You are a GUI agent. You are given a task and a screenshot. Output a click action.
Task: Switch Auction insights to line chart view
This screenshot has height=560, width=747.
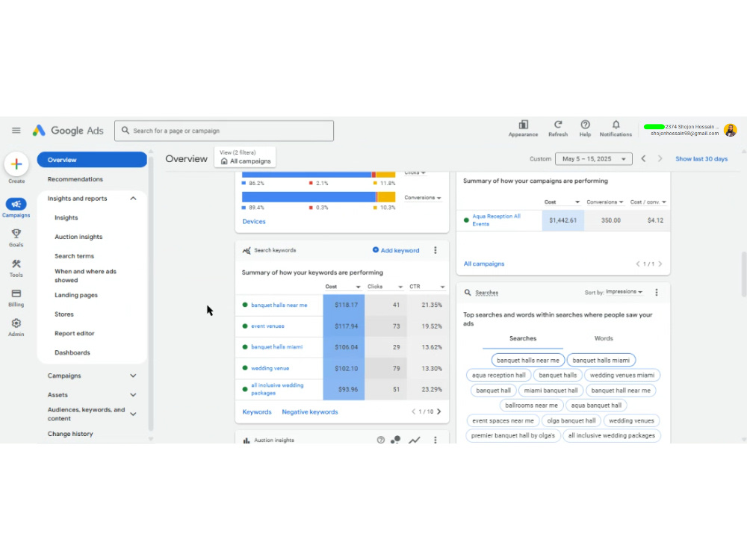(x=415, y=440)
